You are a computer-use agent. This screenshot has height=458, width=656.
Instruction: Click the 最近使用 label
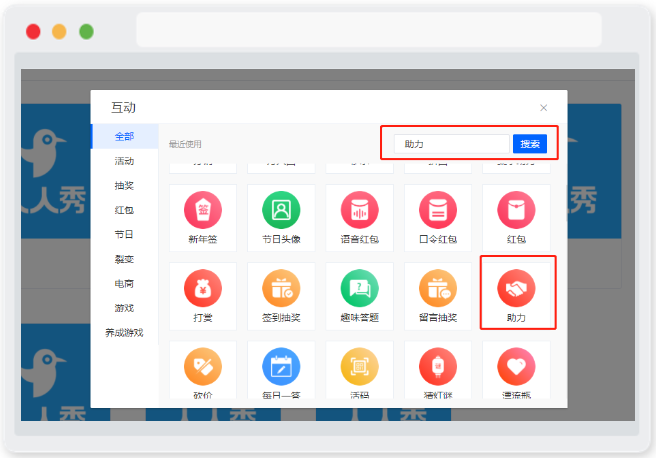click(x=185, y=144)
